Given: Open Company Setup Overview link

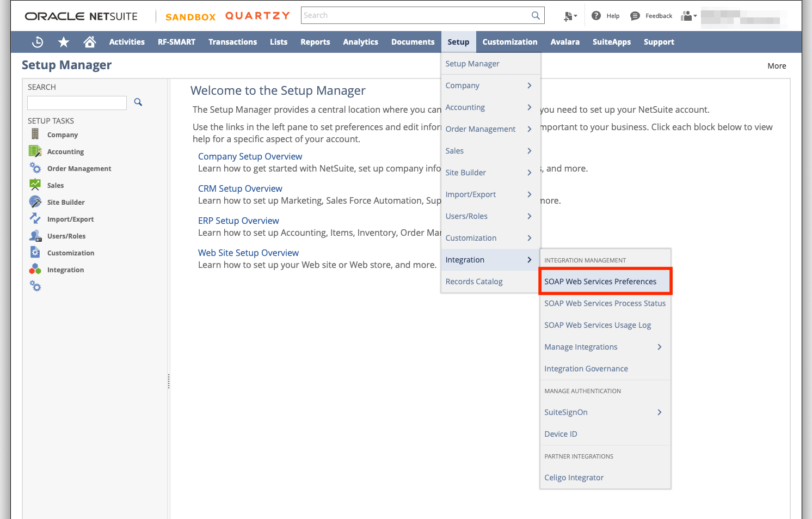Looking at the screenshot, I should pyautogui.click(x=250, y=156).
